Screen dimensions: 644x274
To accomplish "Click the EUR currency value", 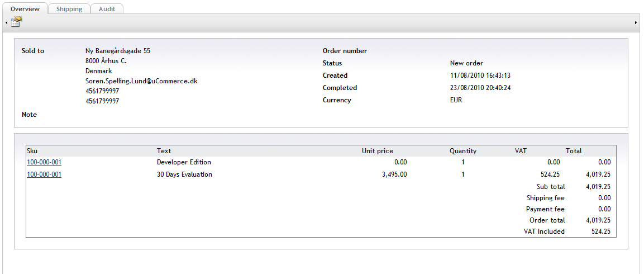I will pos(456,100).
